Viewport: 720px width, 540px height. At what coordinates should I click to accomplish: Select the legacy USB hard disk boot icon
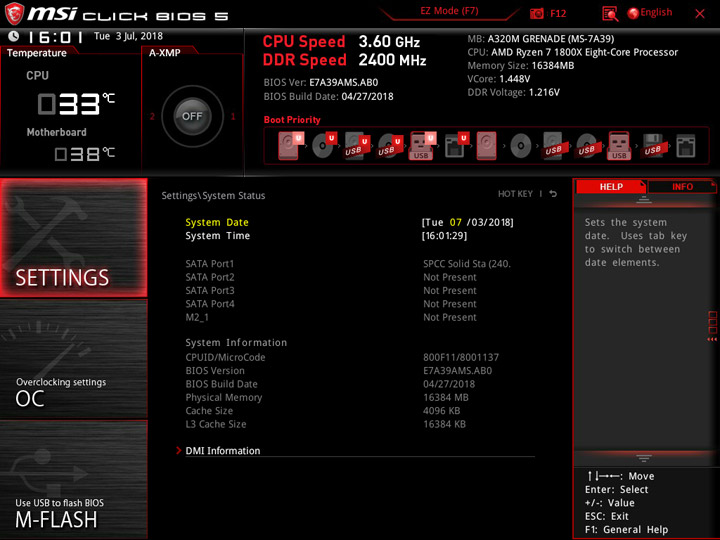coord(553,146)
